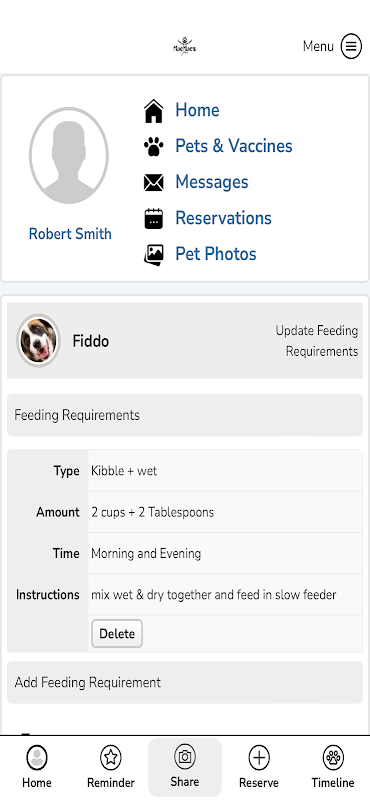The width and height of the screenshot is (370, 800).
Task: Click the calendar icon beside Reservations
Action: tap(153, 218)
